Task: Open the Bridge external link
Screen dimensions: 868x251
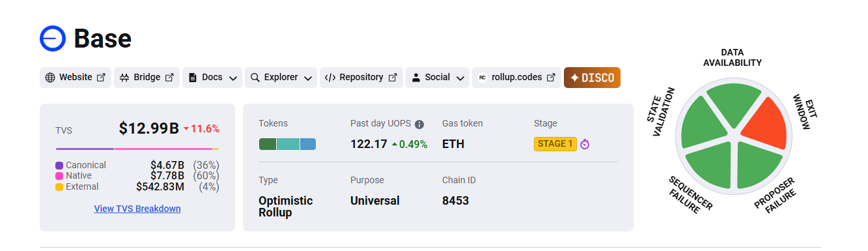Action: coord(147,78)
